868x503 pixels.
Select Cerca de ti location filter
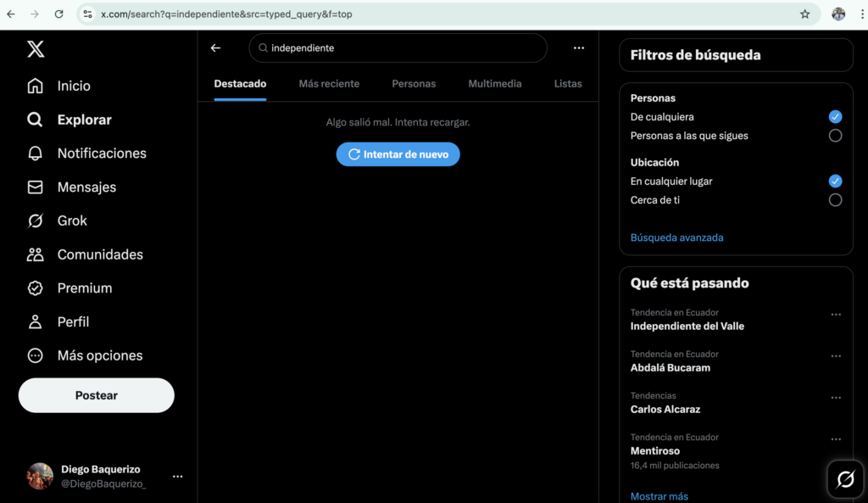click(835, 200)
